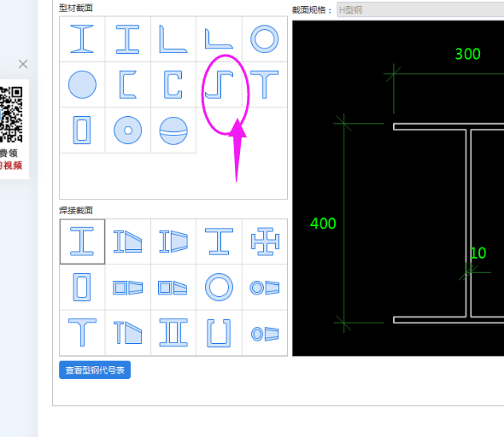The image size is (504, 437).
Task: Choose the rectangular tube profile section
Action: pos(82,130)
